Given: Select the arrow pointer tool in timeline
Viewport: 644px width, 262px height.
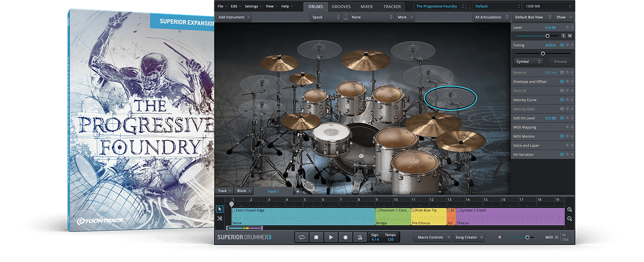Looking at the screenshot, I should (220, 209).
